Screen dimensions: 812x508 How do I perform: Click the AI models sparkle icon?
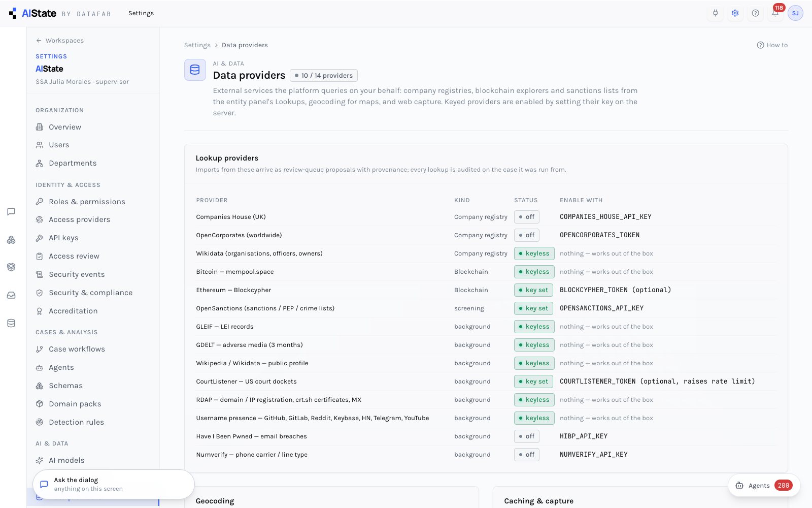[40, 461]
